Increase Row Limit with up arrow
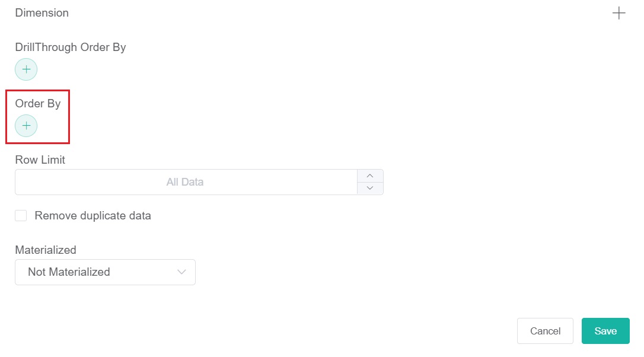Image resolution: width=644 pixels, height=357 pixels. (370, 176)
